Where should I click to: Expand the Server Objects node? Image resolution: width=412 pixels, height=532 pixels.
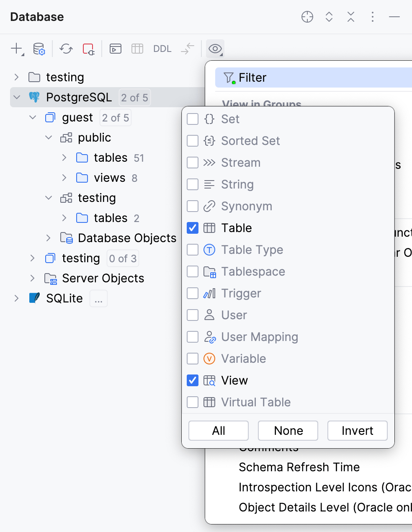point(32,278)
